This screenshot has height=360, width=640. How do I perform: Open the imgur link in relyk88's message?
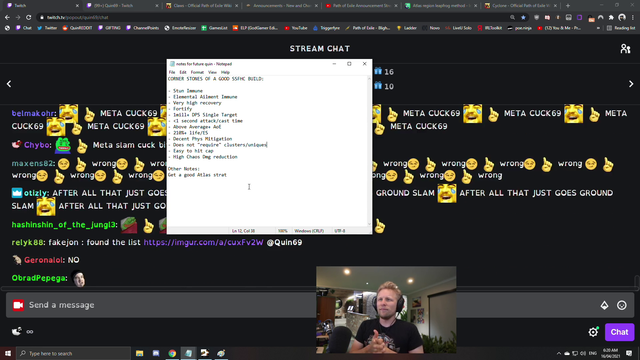(x=203, y=242)
